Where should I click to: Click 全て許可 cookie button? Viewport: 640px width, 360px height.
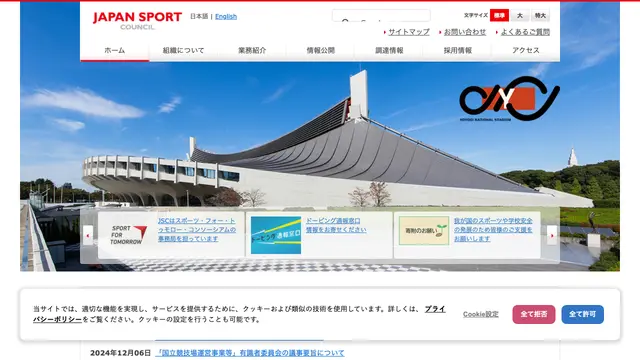coord(582,314)
